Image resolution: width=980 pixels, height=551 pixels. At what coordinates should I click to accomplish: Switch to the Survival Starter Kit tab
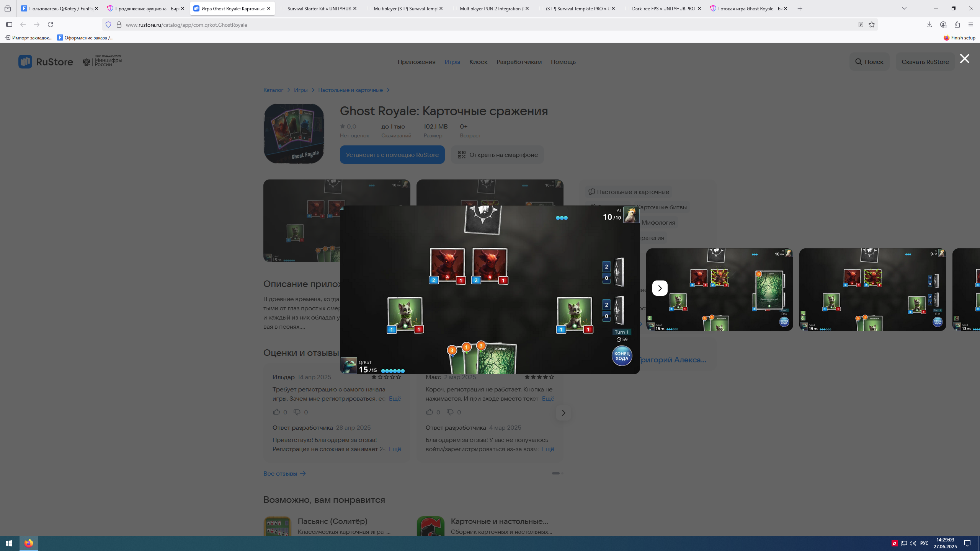coord(318,8)
